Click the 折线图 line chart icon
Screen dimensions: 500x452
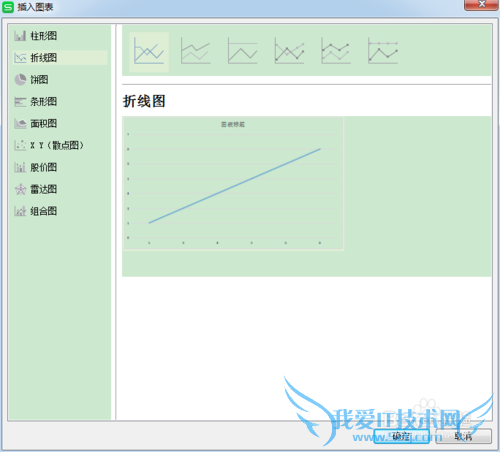(x=20, y=58)
